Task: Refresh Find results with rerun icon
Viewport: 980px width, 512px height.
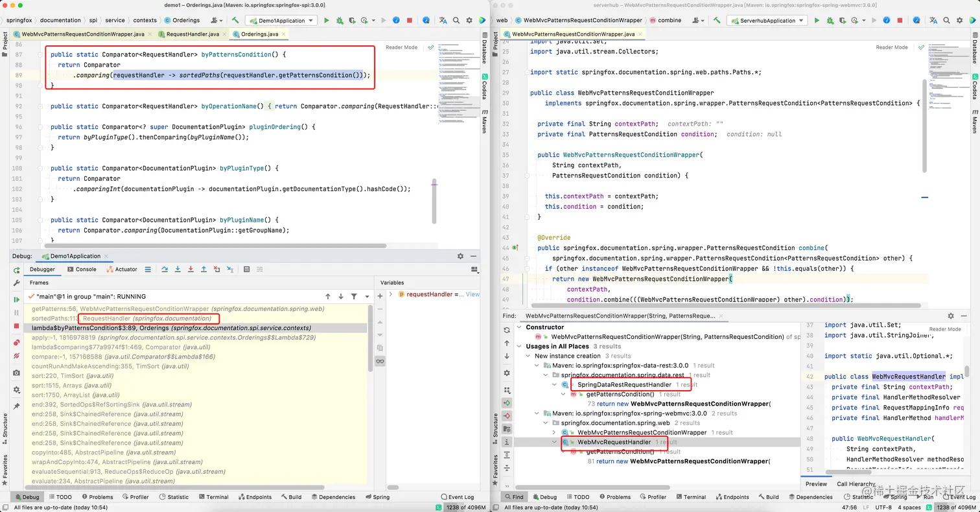Action: [x=507, y=330]
